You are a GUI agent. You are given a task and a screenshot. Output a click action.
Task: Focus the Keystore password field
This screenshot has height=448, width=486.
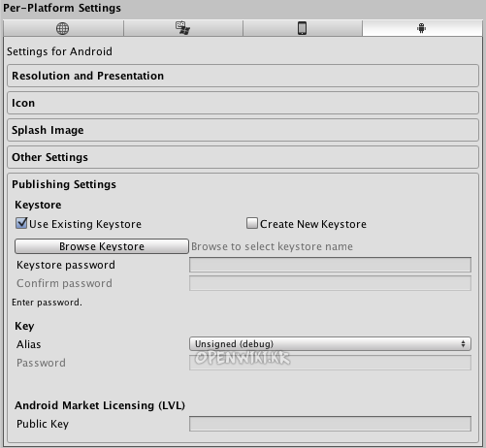pos(330,265)
